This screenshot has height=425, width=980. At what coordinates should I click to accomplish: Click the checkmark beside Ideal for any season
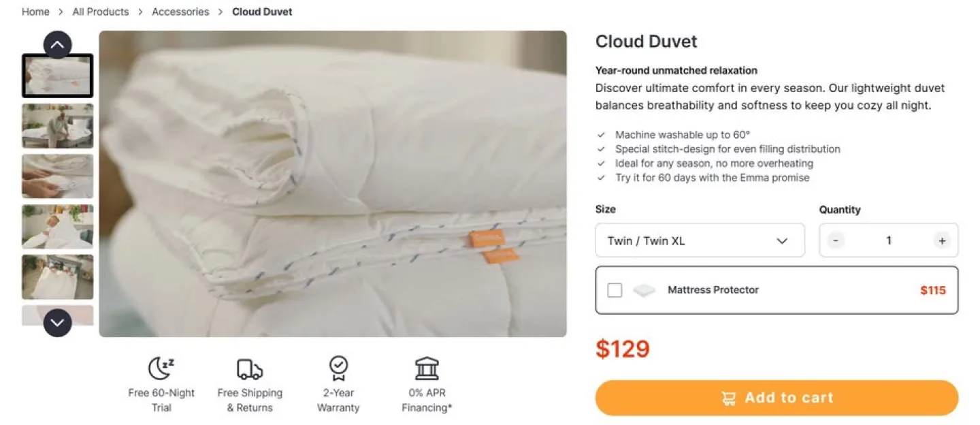point(602,163)
